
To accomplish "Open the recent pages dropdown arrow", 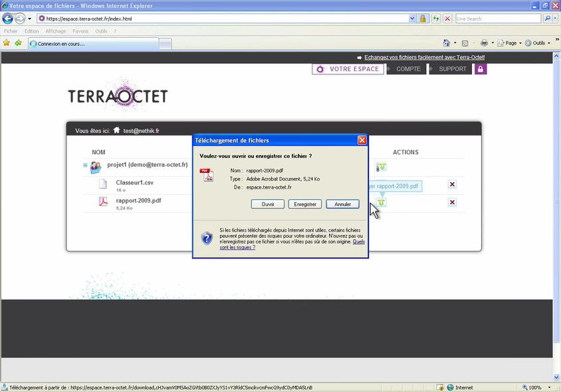I will [x=30, y=19].
